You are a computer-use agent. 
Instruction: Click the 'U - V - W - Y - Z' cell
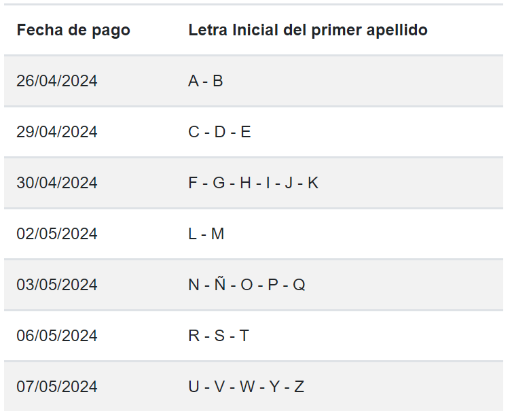(x=246, y=387)
